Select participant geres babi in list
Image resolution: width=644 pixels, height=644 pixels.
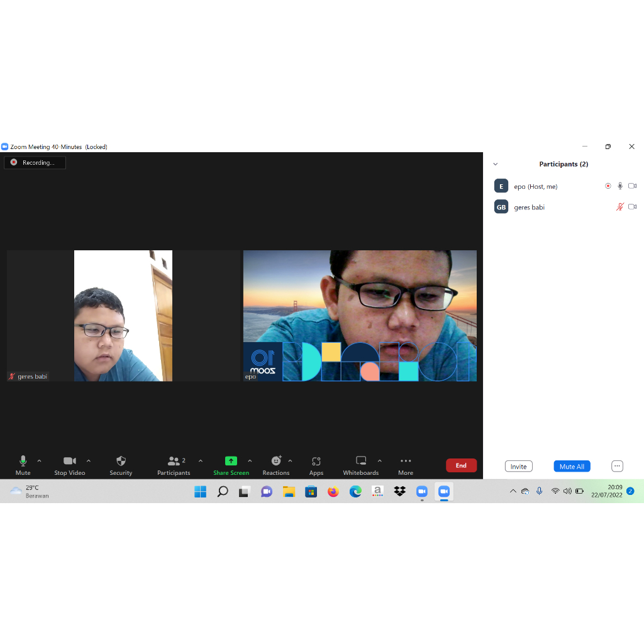(x=565, y=207)
